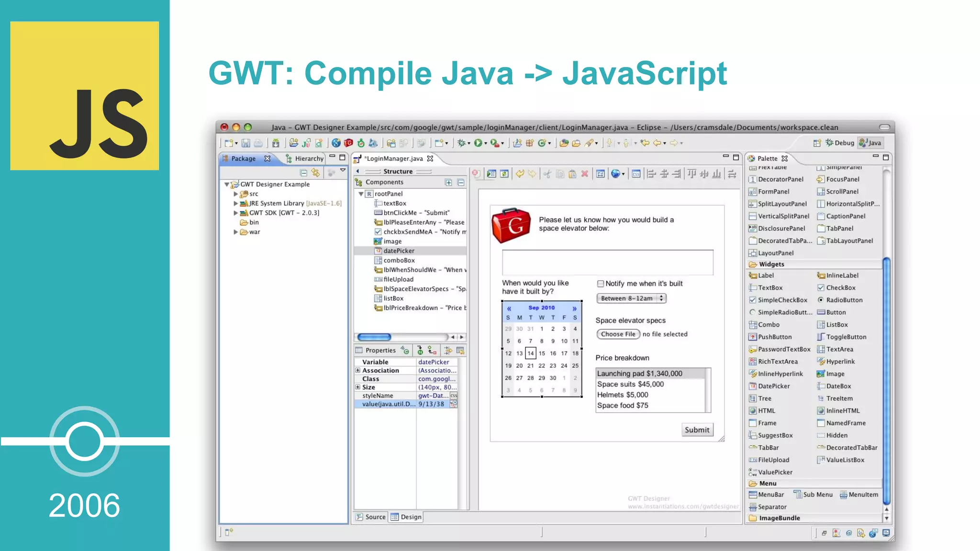Click Link with Editor in Package Explorer
The image size is (980, 551).
pos(315,173)
